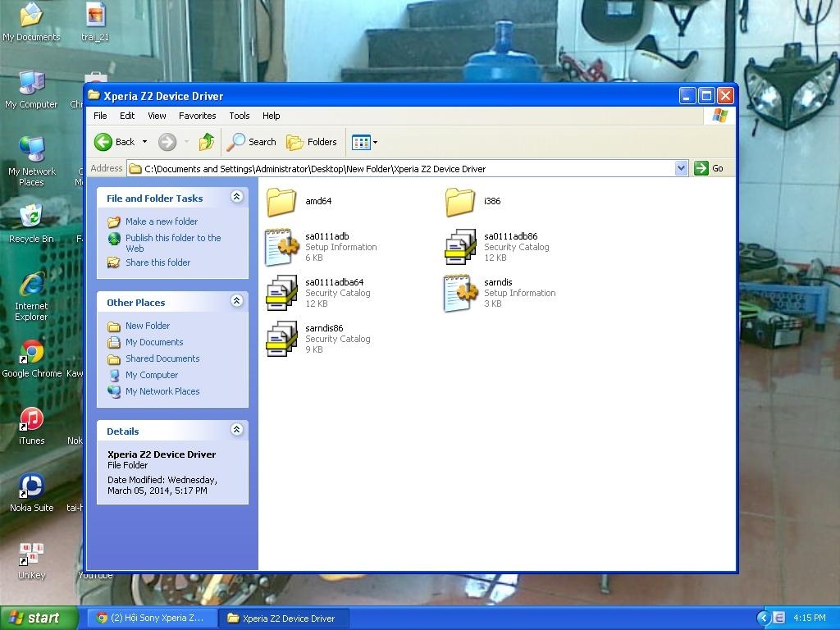Click the Xperia Z2 Device Driver title bar

click(381, 96)
